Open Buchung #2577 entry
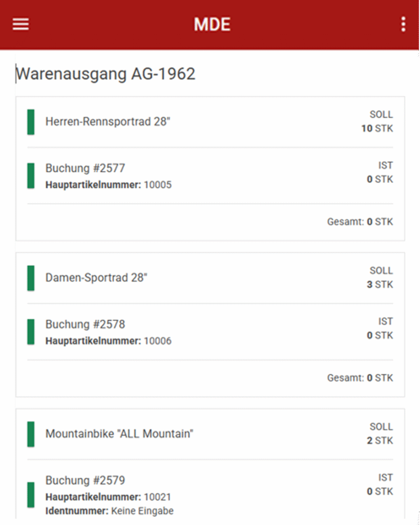This screenshot has width=420, height=525. [x=85, y=168]
